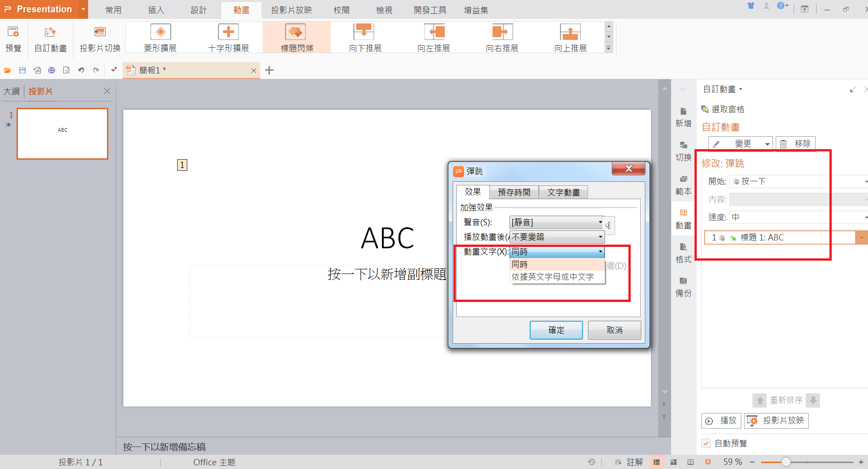
Task: Click zoom in plus button
Action: point(861,462)
